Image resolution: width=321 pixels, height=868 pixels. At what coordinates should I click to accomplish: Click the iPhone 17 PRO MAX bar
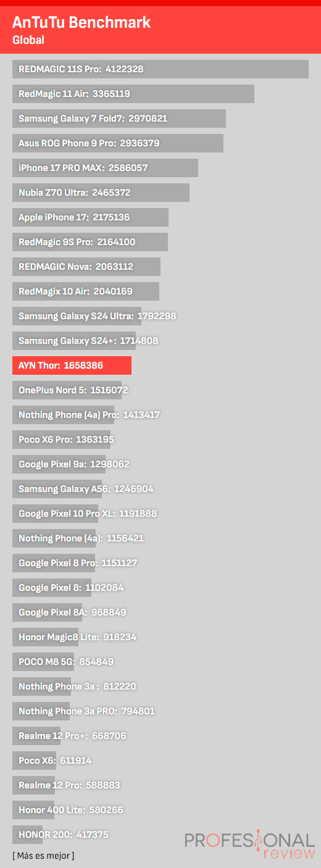(105, 168)
